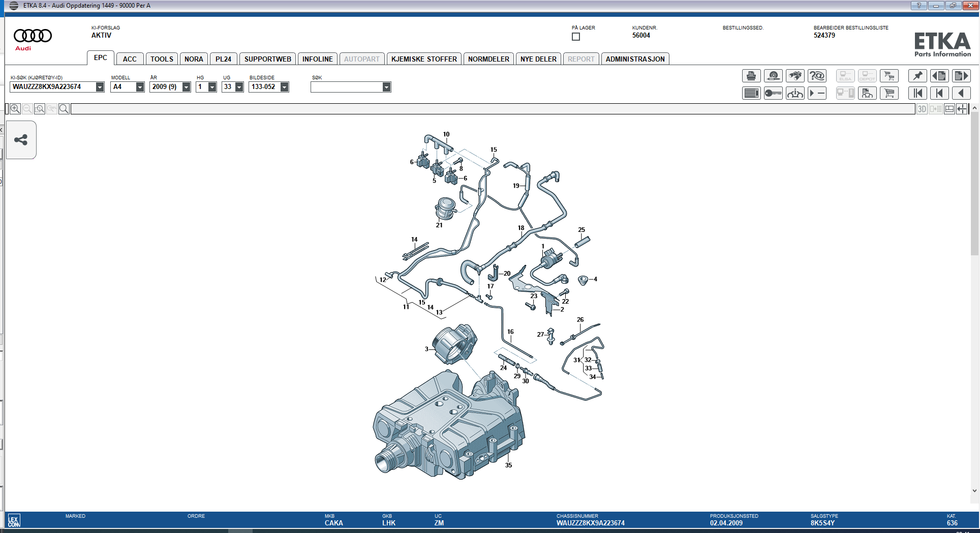
Task: Select the zoom-to-region magnifier icon
Action: (x=39, y=108)
